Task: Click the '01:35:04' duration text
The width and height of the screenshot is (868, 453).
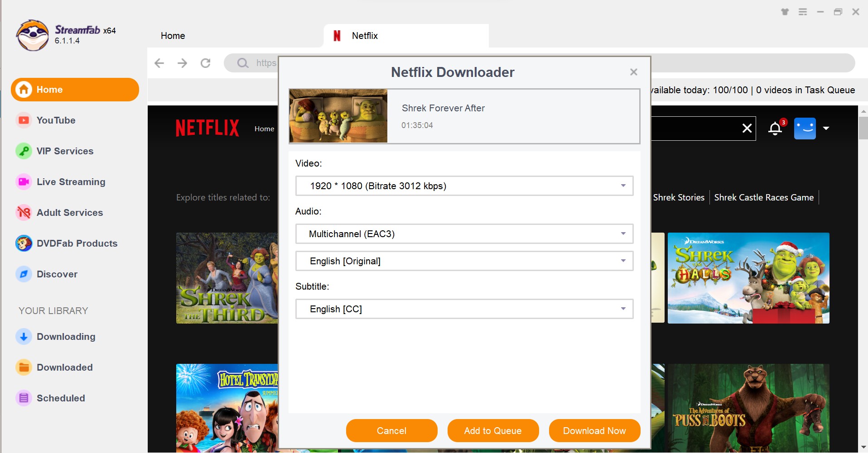Action: [417, 125]
